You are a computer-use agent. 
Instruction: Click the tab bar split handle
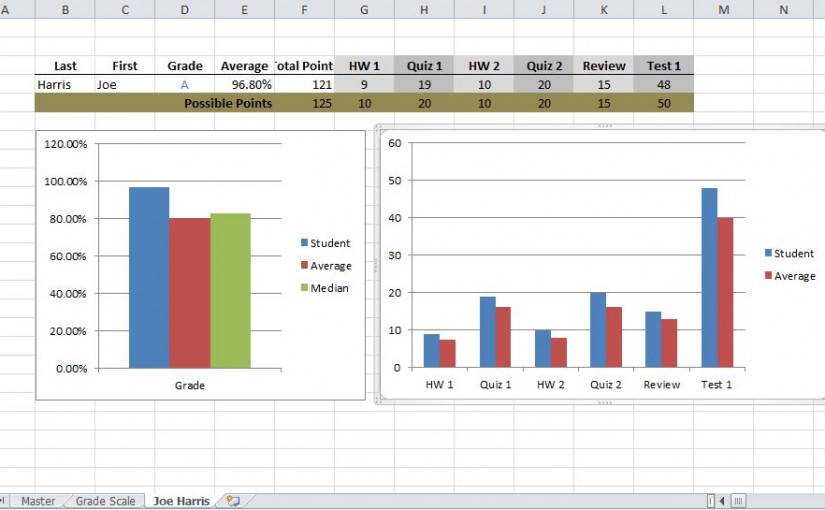tap(710, 501)
